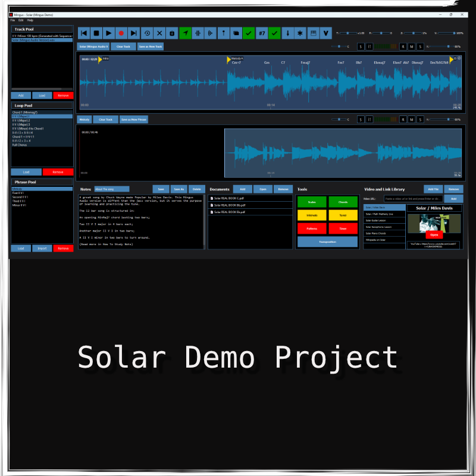This screenshot has width=476, height=476.
Task: Click the red Record button
Action: point(121,33)
